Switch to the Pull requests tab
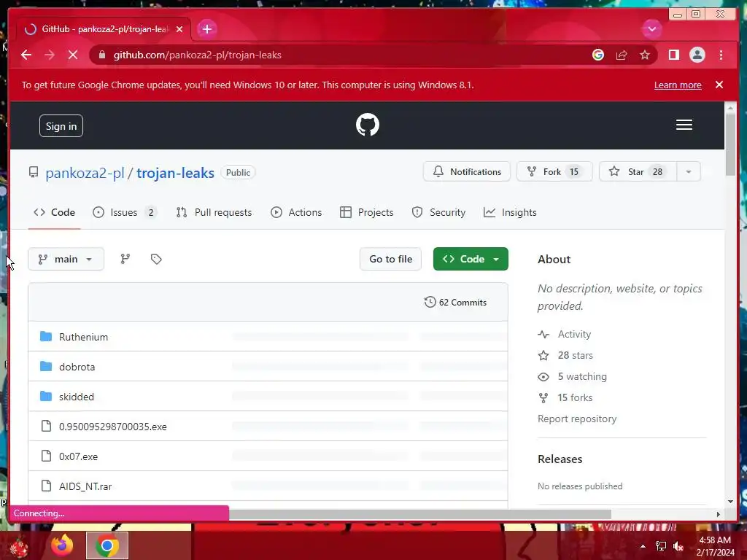This screenshot has width=747, height=560. click(214, 212)
